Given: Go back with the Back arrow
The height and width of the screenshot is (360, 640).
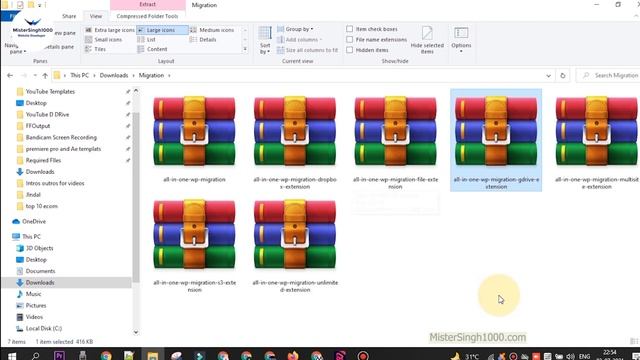Looking at the screenshot, I should [10, 76].
